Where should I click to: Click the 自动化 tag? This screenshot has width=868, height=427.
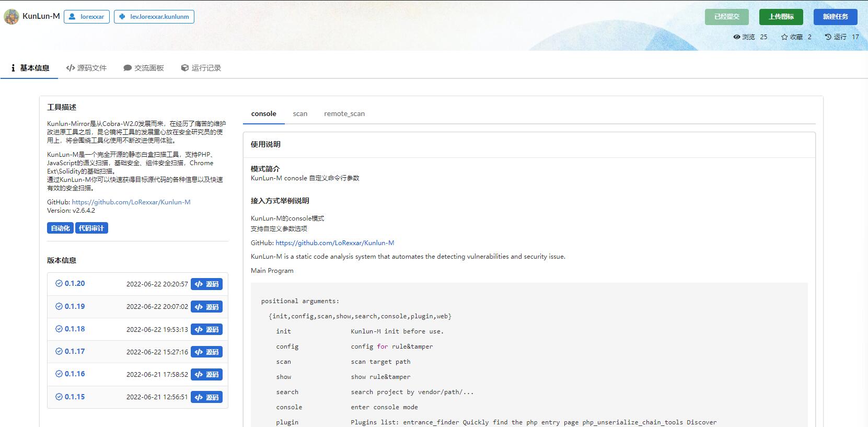coord(61,228)
